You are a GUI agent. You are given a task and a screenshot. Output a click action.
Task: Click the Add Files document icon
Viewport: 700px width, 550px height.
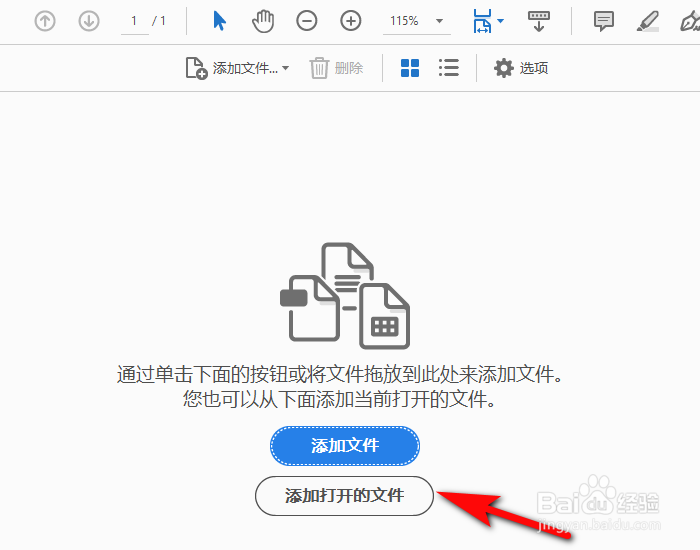(x=196, y=68)
